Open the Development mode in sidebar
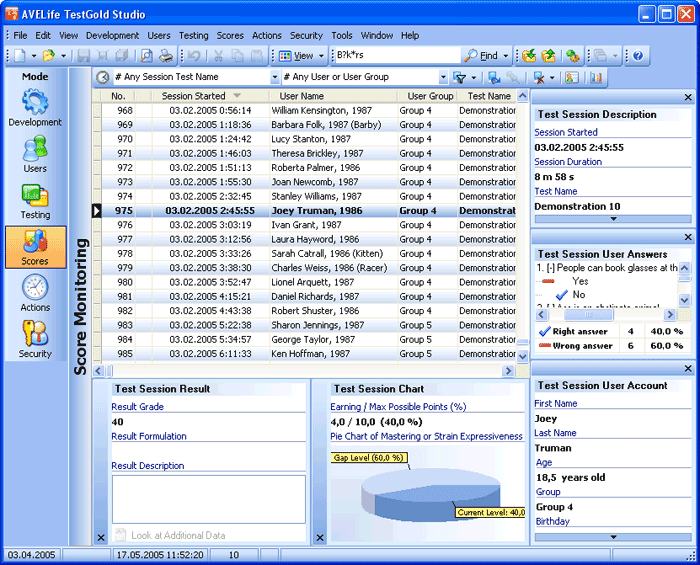Image resolution: width=700 pixels, height=565 pixels. (x=35, y=107)
